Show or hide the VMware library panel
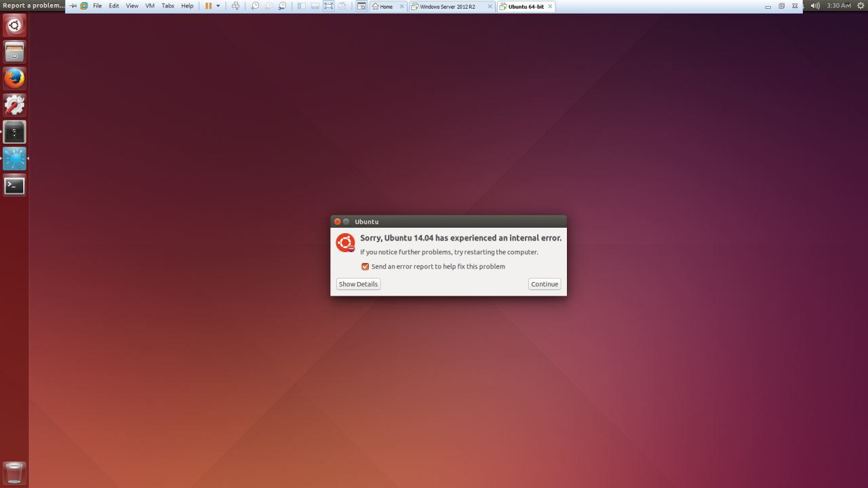 click(x=302, y=6)
